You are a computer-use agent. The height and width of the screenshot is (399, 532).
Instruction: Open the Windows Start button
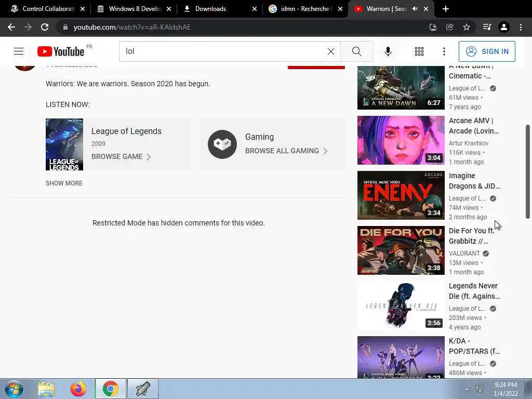pyautogui.click(x=14, y=389)
